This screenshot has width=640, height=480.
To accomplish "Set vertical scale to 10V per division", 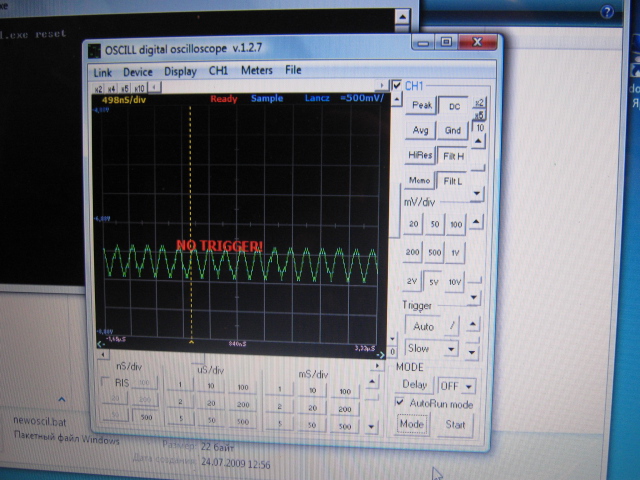I will (455, 282).
